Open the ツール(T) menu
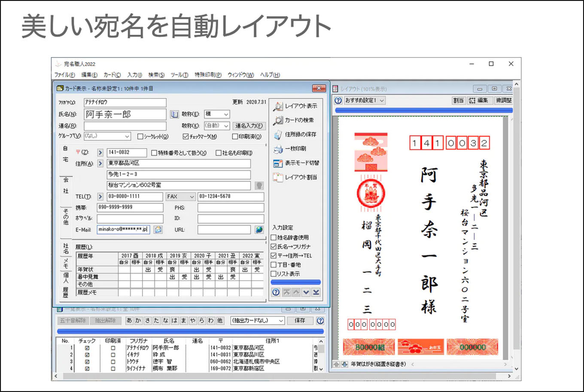The height and width of the screenshot is (392, 584). click(x=179, y=75)
